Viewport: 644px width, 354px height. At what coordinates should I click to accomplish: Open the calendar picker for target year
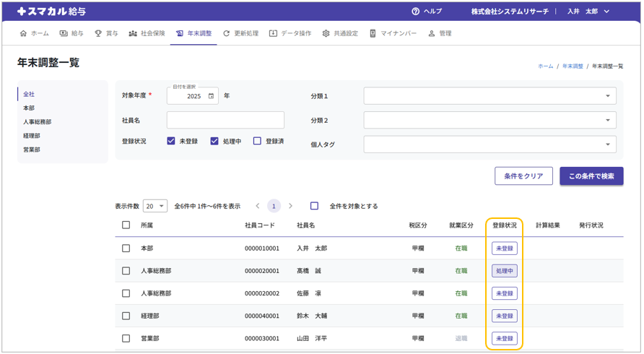[x=211, y=96]
